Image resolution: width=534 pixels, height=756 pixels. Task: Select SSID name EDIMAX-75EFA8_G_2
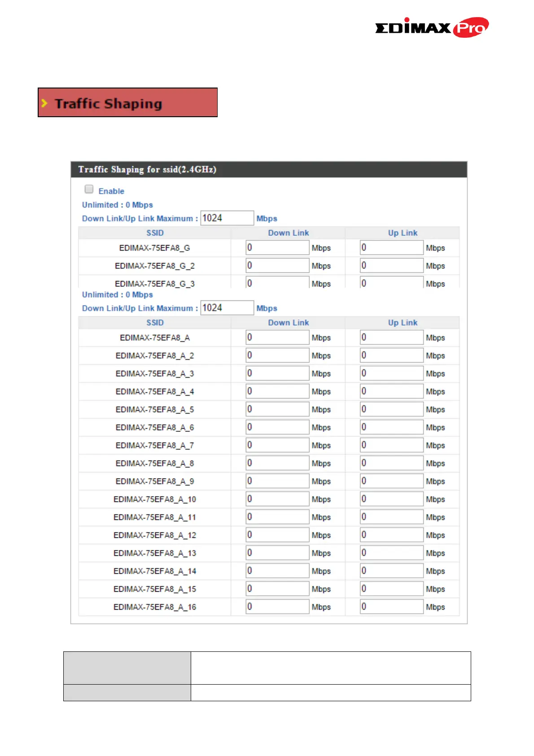(155, 266)
